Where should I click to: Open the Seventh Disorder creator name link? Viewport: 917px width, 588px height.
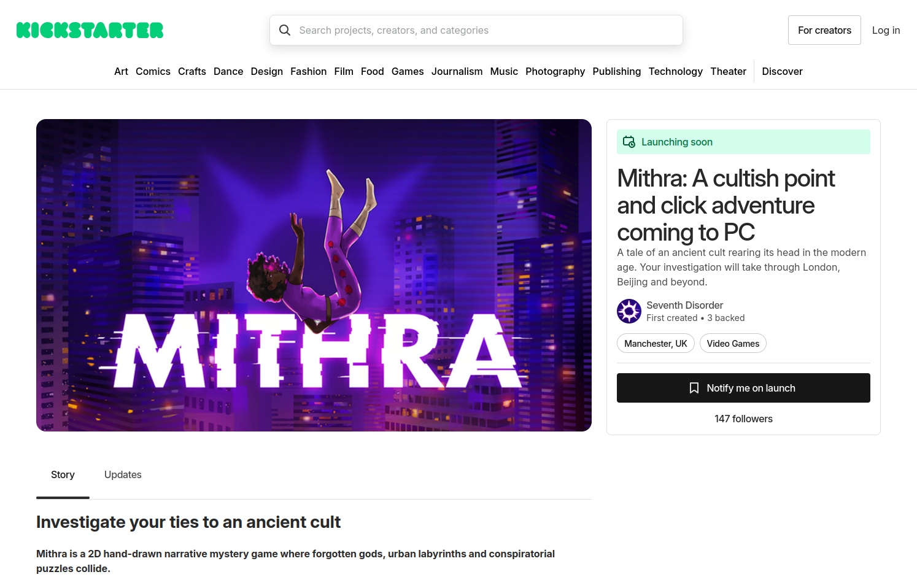pyautogui.click(x=684, y=305)
